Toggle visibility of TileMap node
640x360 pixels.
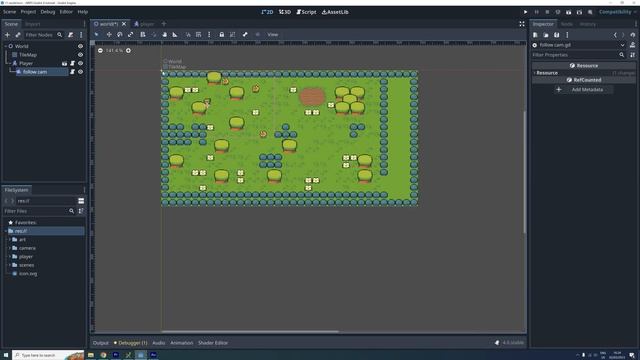pyautogui.click(x=80, y=55)
